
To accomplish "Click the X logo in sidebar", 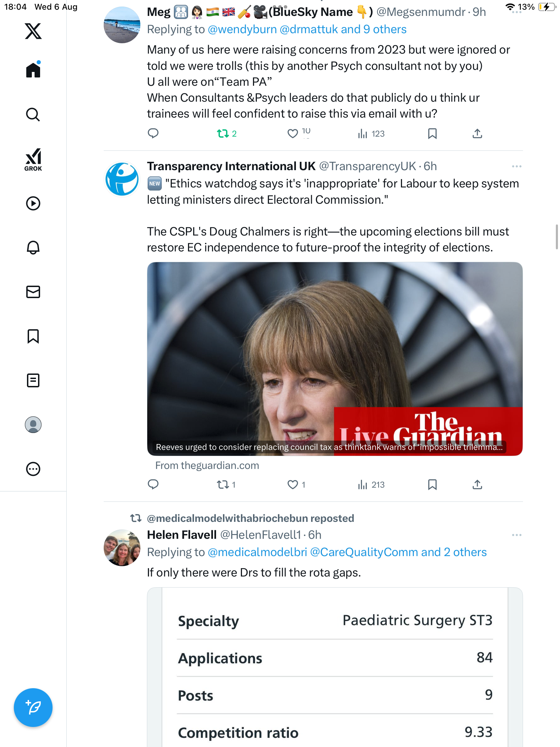I will tap(33, 31).
